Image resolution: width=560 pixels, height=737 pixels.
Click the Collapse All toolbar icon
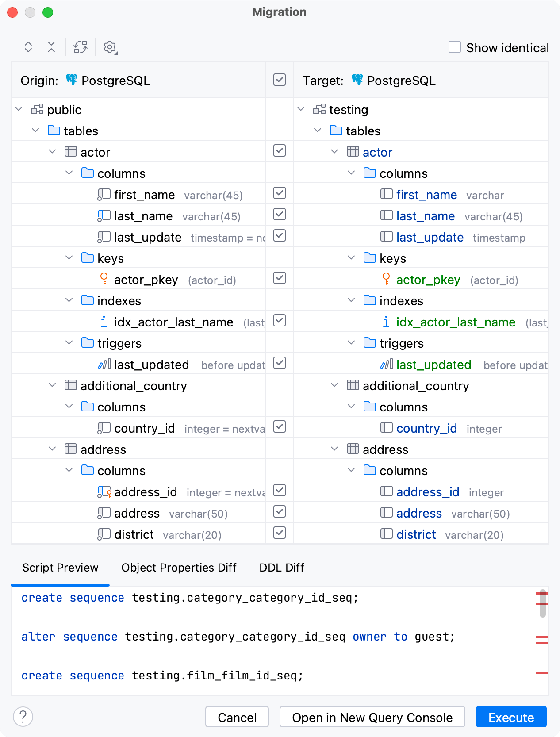(x=51, y=47)
